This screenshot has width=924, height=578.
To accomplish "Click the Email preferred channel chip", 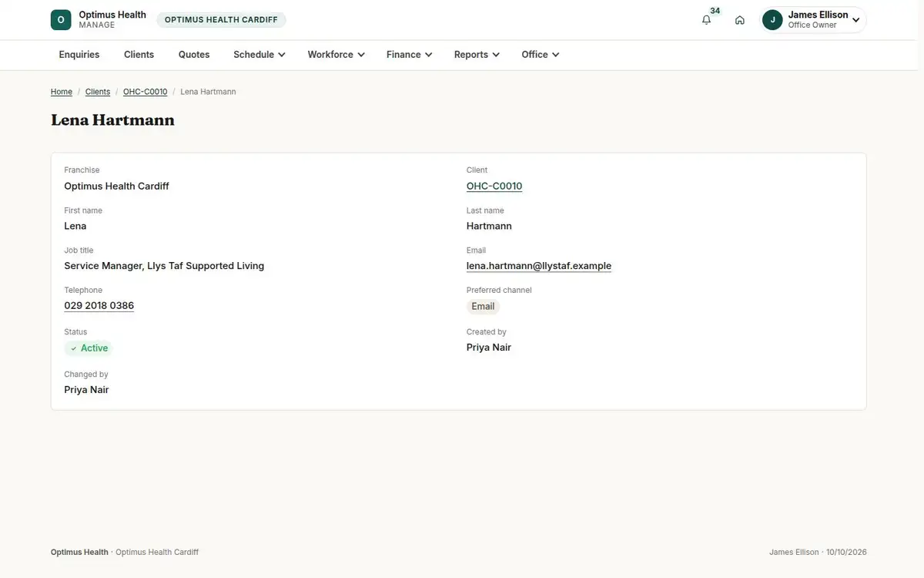I will 483,307.
